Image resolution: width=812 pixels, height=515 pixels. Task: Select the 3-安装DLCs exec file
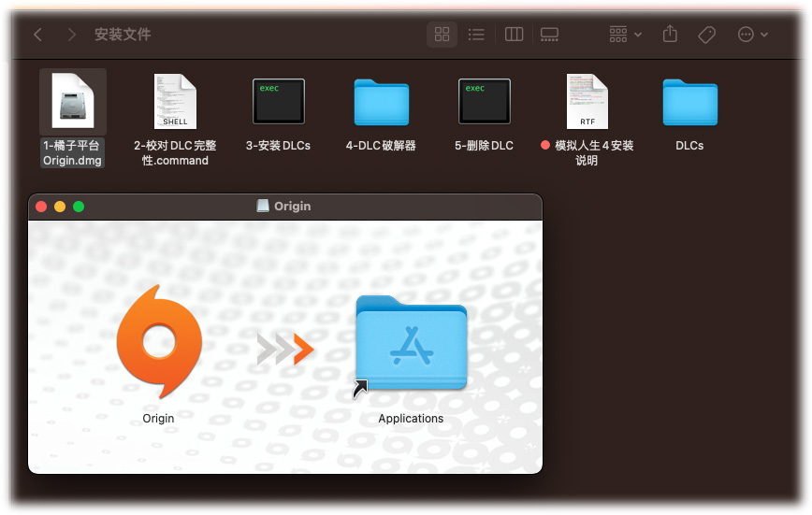click(279, 102)
